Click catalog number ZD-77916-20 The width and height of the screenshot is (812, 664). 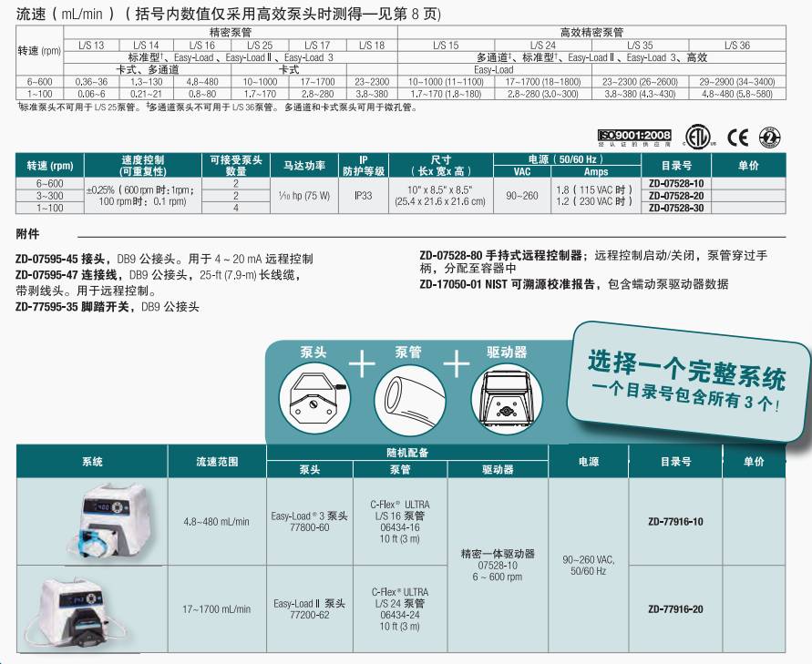(x=675, y=609)
